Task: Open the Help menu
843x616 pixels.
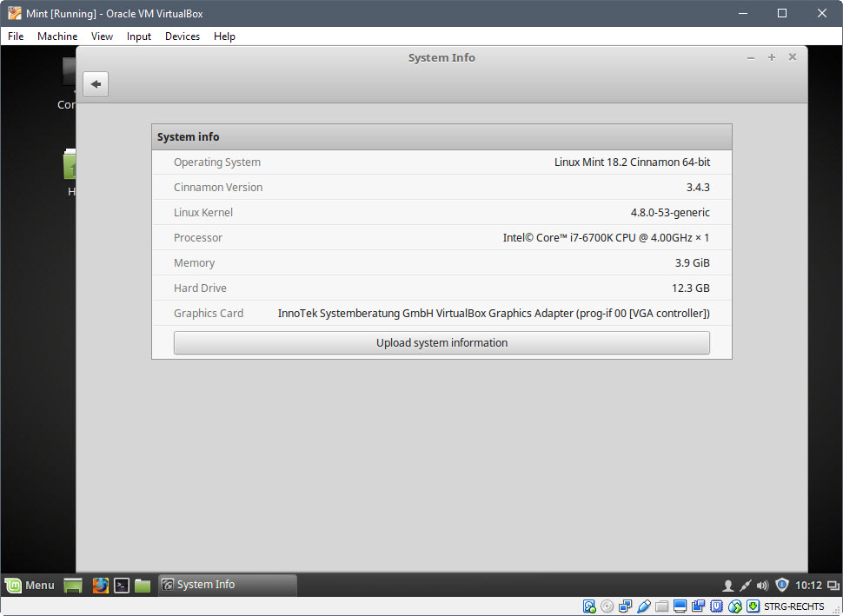Action: [225, 36]
